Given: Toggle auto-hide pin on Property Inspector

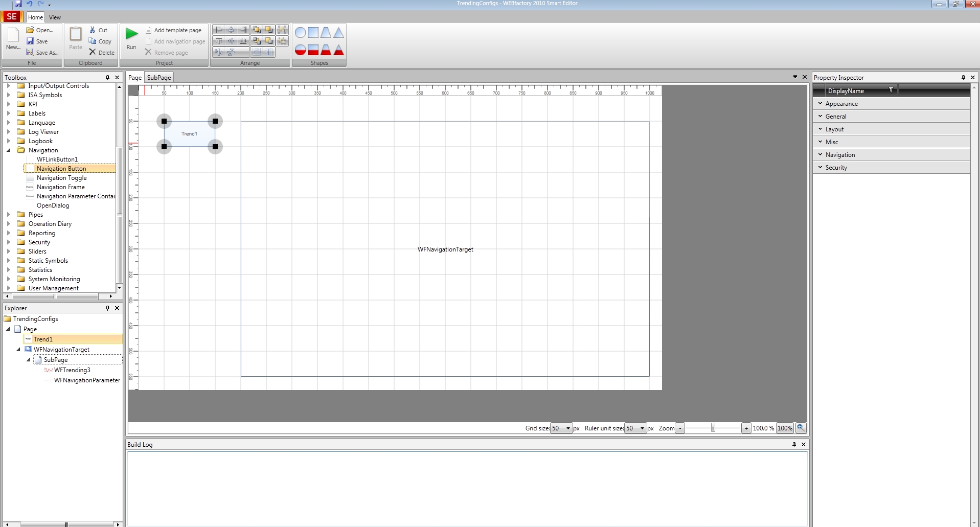Looking at the screenshot, I should click(963, 78).
